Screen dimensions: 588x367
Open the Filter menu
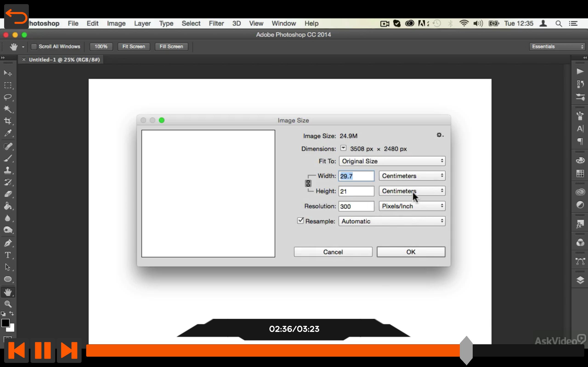point(216,24)
